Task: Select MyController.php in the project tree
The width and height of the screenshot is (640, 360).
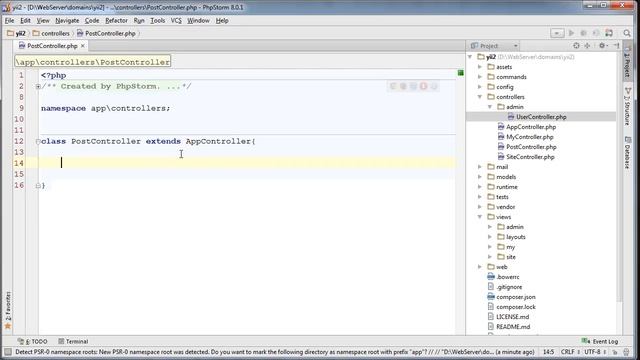Action: coord(529,137)
